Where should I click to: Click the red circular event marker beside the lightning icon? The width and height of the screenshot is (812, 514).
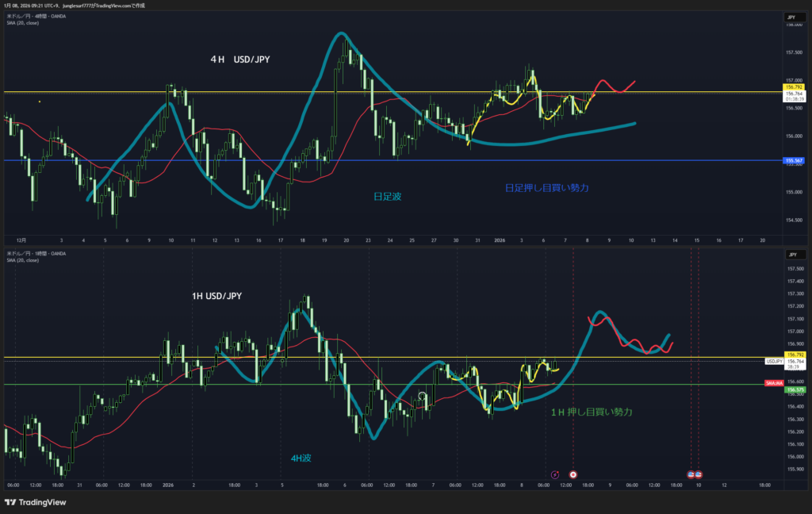(x=573, y=474)
